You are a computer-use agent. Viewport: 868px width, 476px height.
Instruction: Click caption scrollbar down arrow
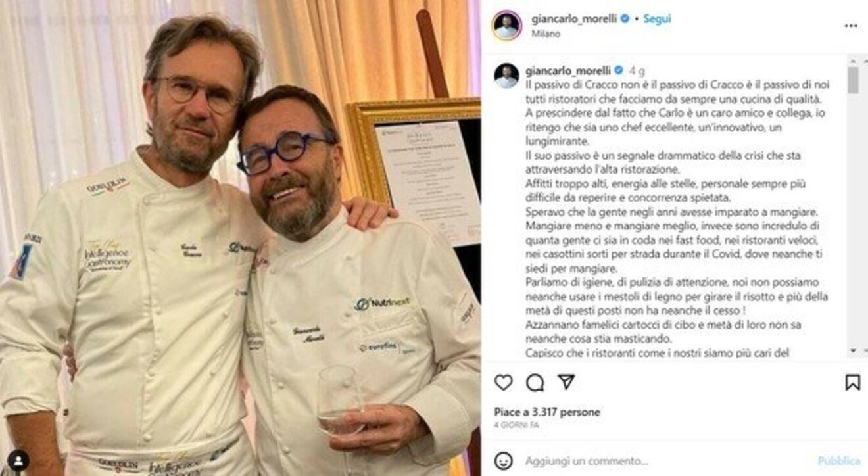coord(853,351)
